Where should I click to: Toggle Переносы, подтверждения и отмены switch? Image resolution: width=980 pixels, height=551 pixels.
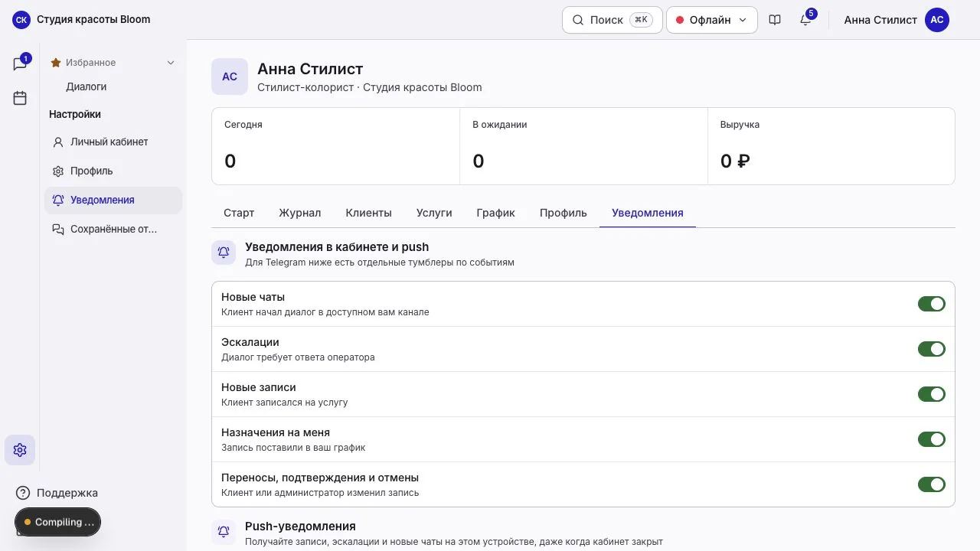click(x=932, y=484)
